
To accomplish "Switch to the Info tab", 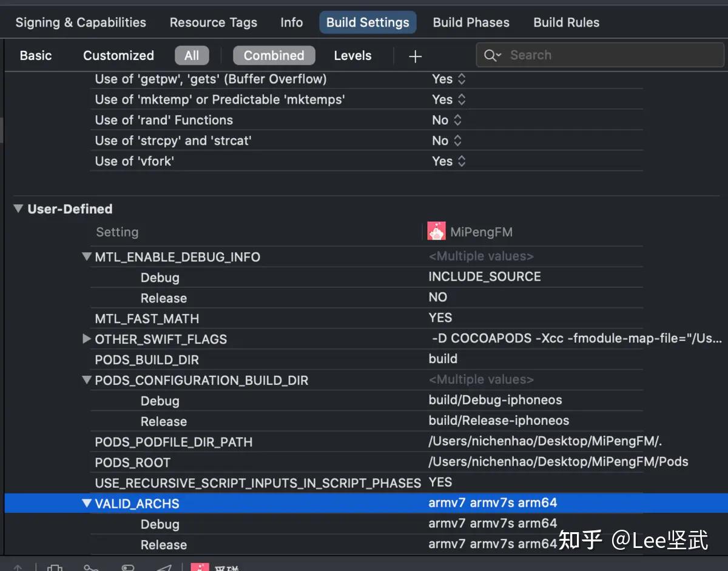I will pyautogui.click(x=291, y=22).
